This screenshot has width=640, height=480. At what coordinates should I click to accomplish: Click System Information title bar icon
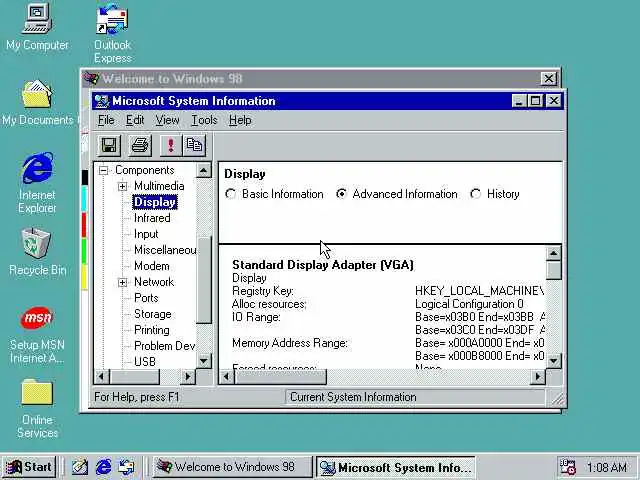point(101,101)
